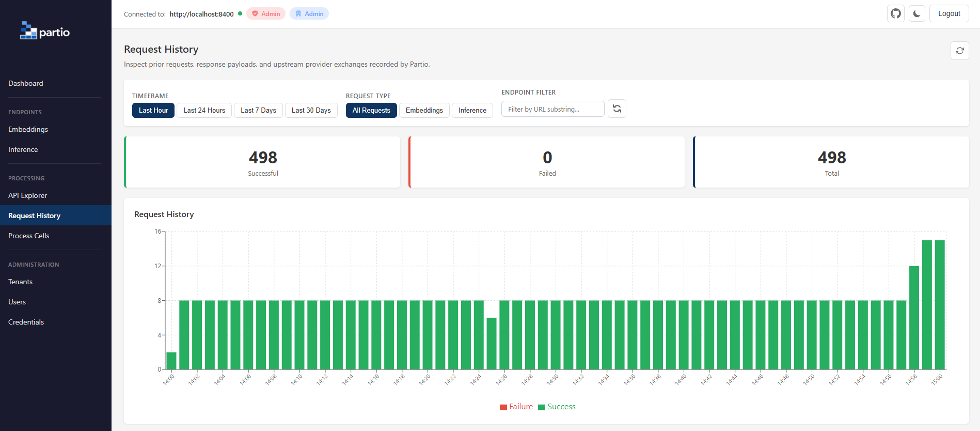Select the Last 30 Days timeframe
Screen dimensions: 980x431
point(311,110)
